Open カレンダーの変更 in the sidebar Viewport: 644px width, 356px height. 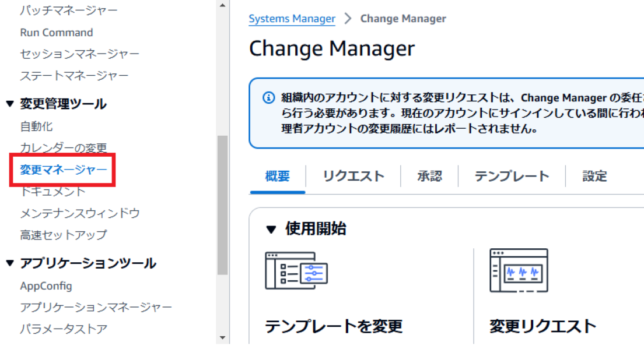point(64,147)
